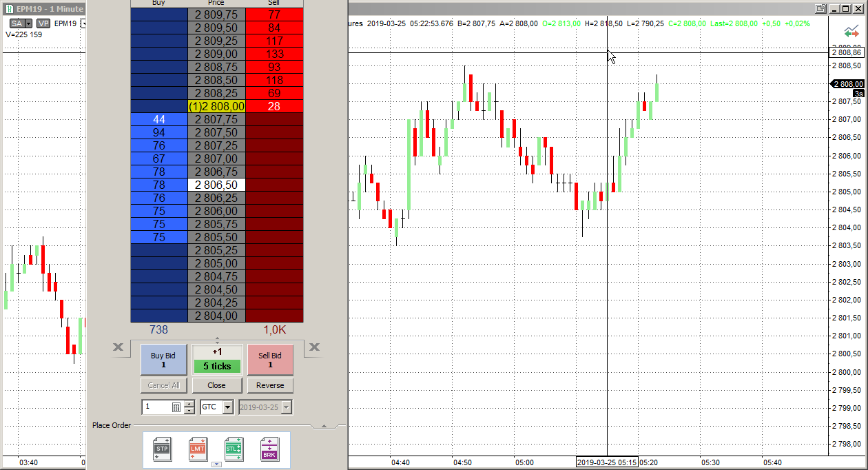Image resolution: width=868 pixels, height=470 pixels.
Task: Open the SA dropdown arrow
Action: 28,23
